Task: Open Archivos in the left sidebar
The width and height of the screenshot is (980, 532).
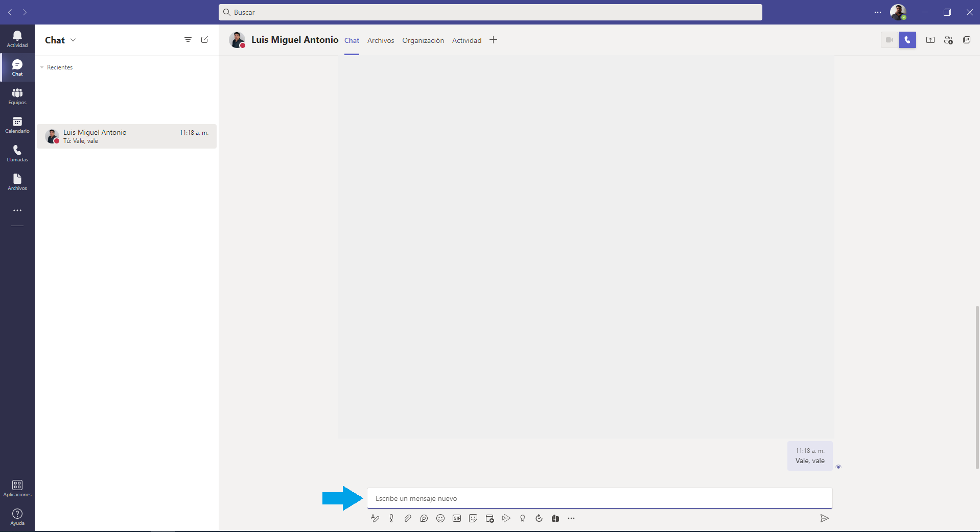Action: click(17, 182)
